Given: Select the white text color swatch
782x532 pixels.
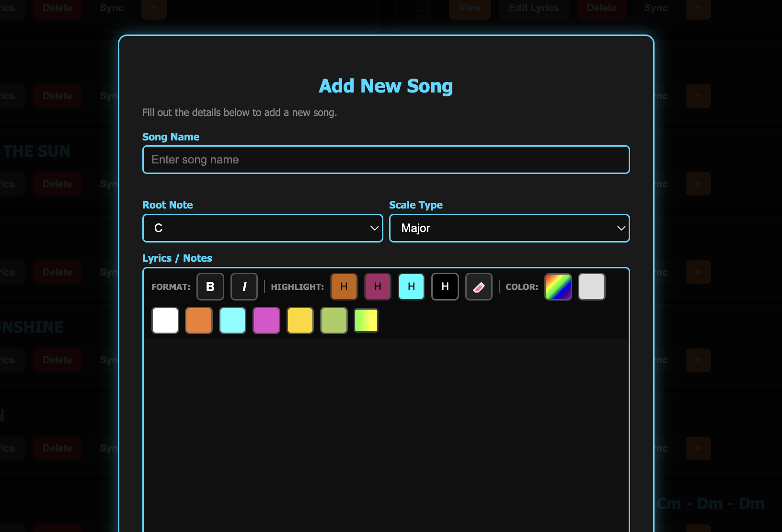Looking at the screenshot, I should (165, 320).
